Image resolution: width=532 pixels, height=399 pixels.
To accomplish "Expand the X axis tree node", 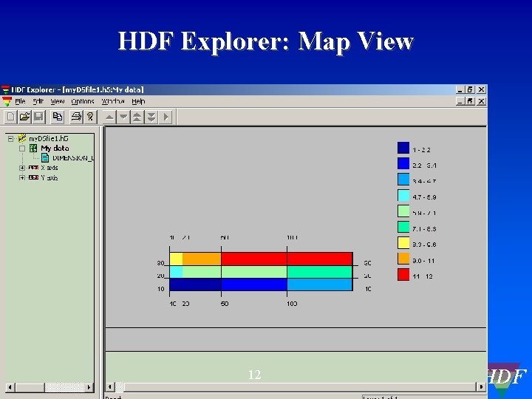I will [x=22, y=168].
